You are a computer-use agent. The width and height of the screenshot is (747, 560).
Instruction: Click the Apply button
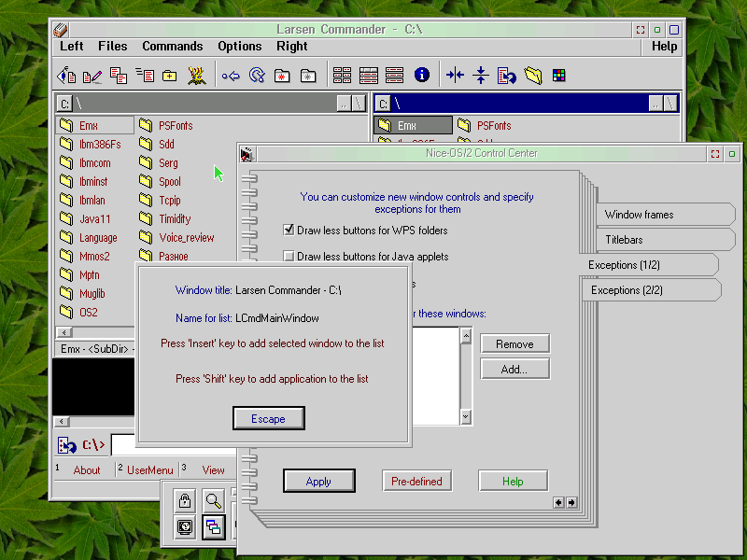tap(318, 481)
